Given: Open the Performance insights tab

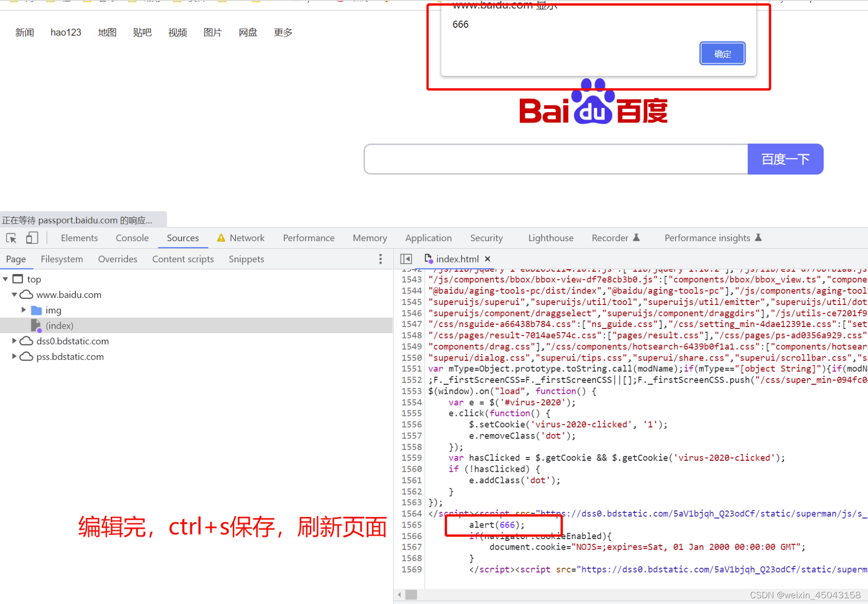Looking at the screenshot, I should (707, 238).
